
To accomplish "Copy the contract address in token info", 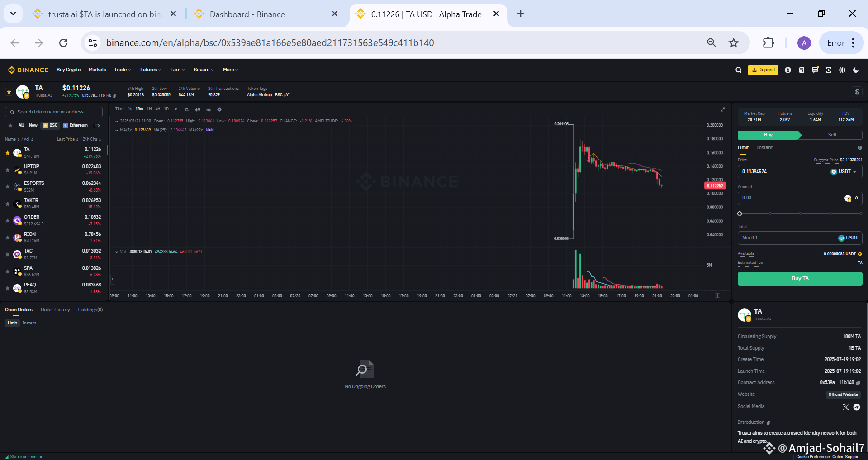I will tap(858, 383).
